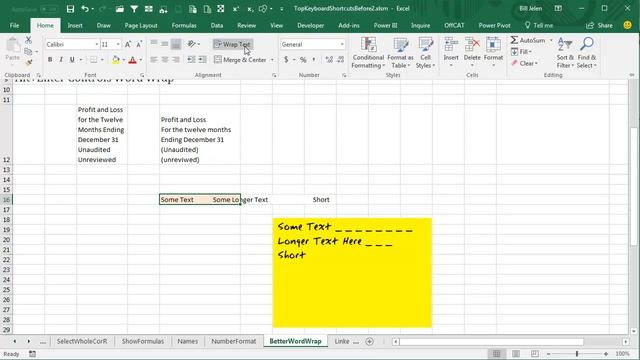This screenshot has width=640, height=360.
Task: Open the General number format dropdown
Action: click(342, 44)
